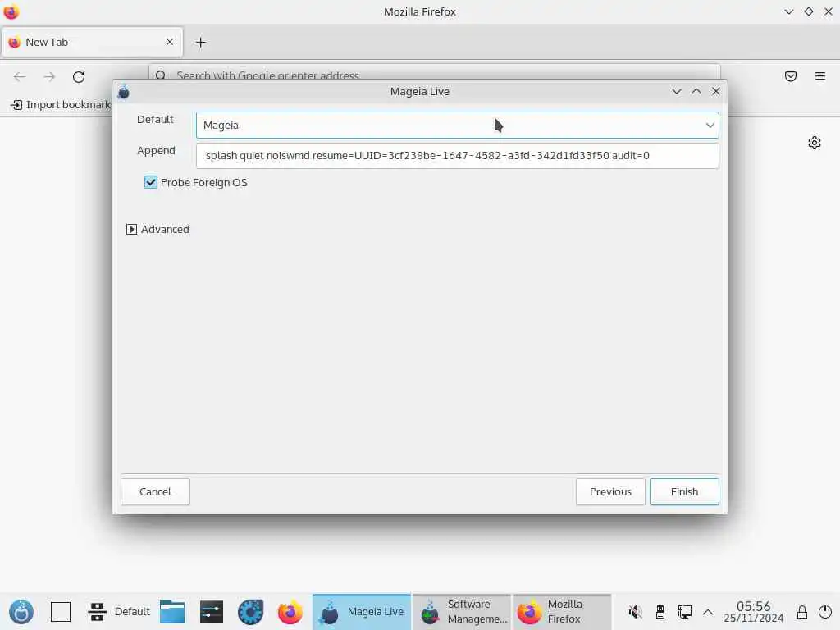Click in the Append kernel options field
Viewport: 840px width, 630px height.
click(x=458, y=155)
